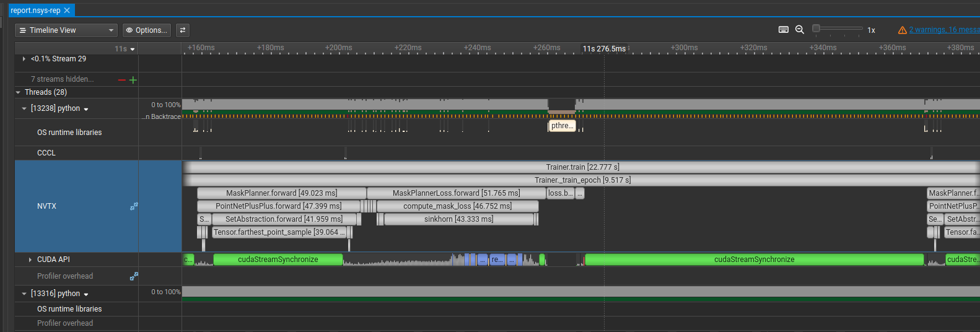The image size is (980, 332).
Task: Click the 1x zoom level label
Action: [871, 30]
